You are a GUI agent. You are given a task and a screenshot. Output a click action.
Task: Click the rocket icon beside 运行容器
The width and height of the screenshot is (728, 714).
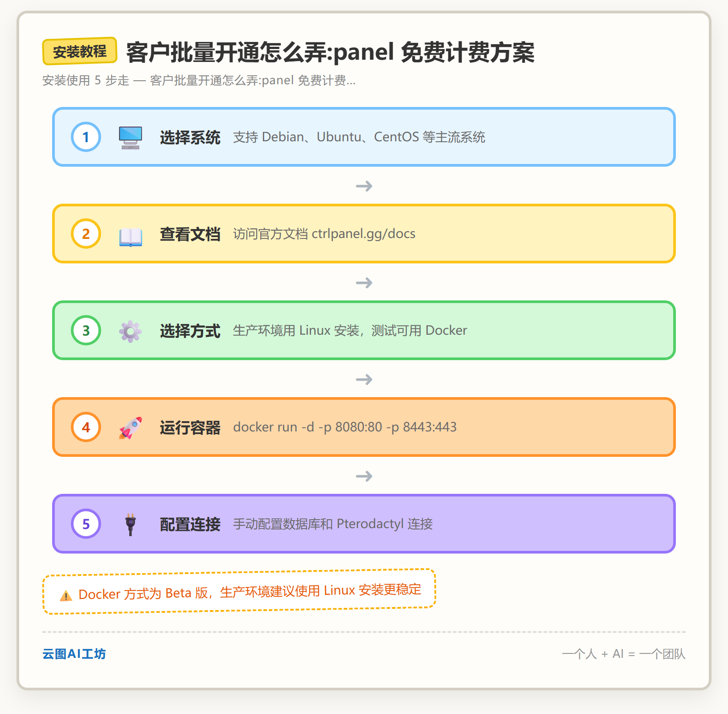click(131, 428)
